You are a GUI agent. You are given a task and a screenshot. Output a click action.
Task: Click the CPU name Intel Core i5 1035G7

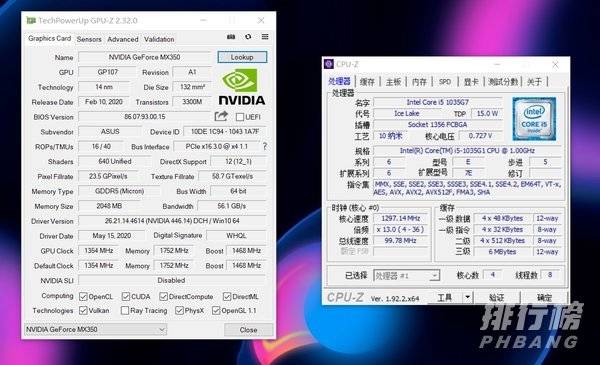[x=438, y=102]
